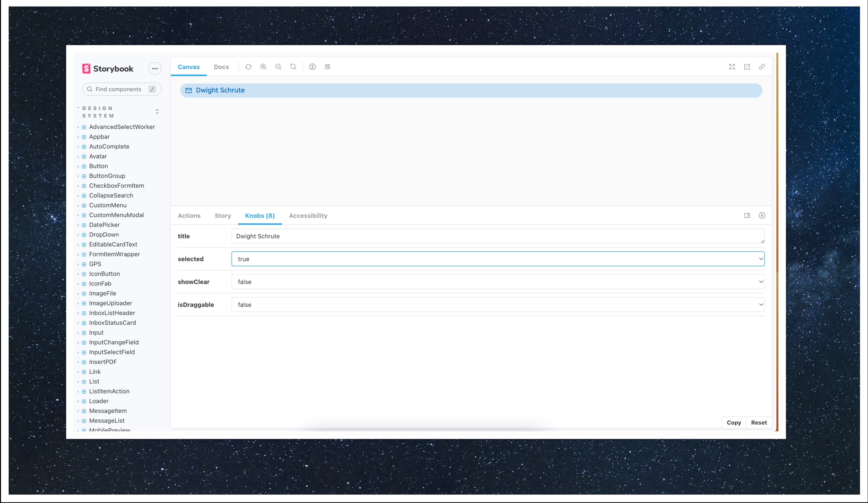Open the isDraggable knob dropdown
The height and width of the screenshot is (503, 868).
point(498,305)
